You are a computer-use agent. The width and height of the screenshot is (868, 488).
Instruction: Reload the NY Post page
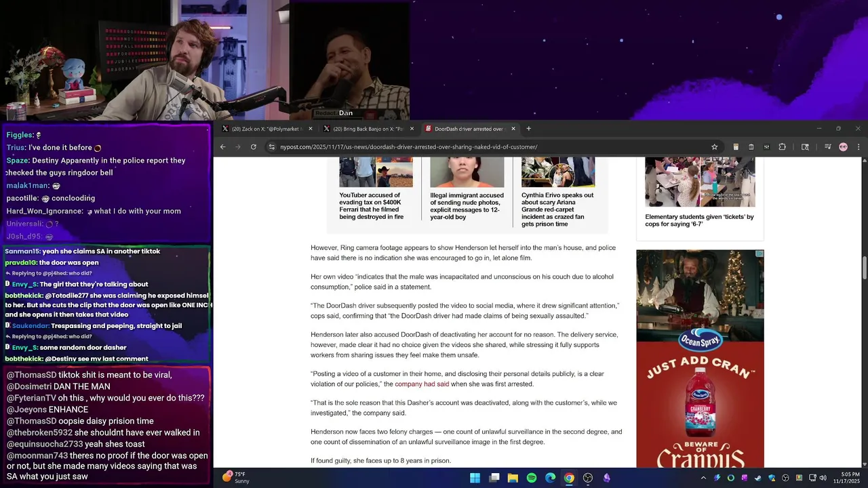(254, 147)
